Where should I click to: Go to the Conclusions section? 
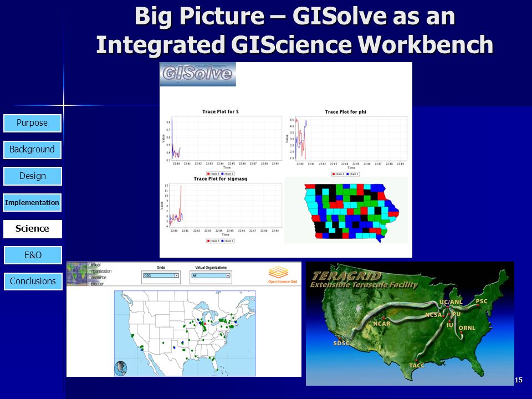33,282
